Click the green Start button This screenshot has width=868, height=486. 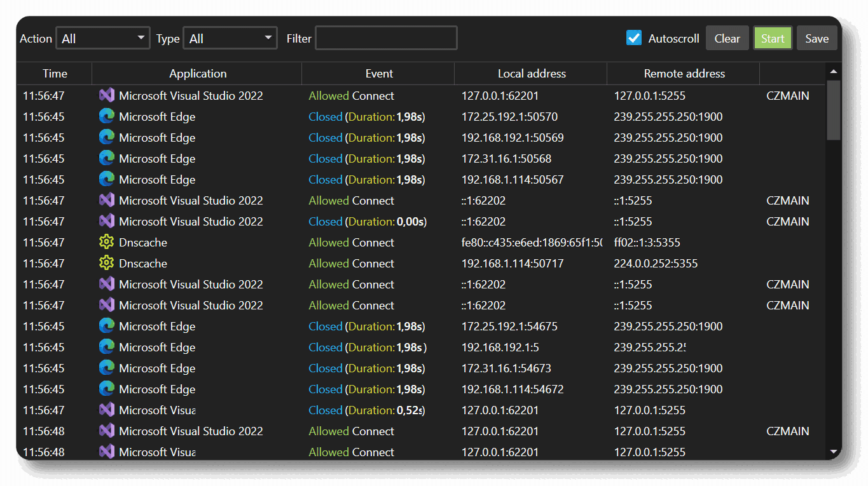(773, 37)
